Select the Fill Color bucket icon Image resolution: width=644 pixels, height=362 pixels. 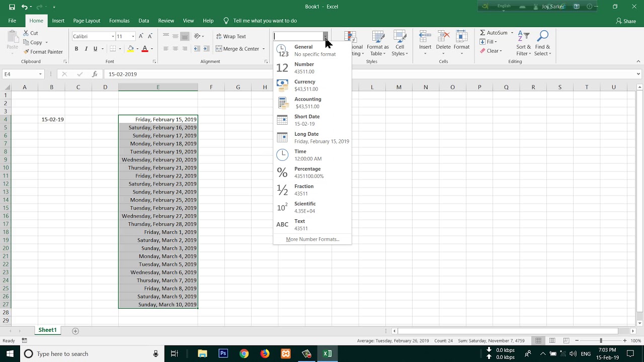[130, 49]
